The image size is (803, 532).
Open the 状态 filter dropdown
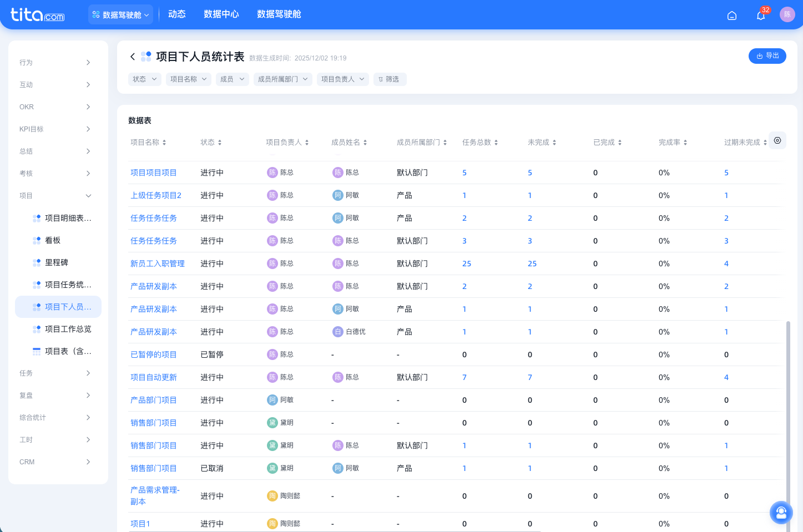pos(144,79)
